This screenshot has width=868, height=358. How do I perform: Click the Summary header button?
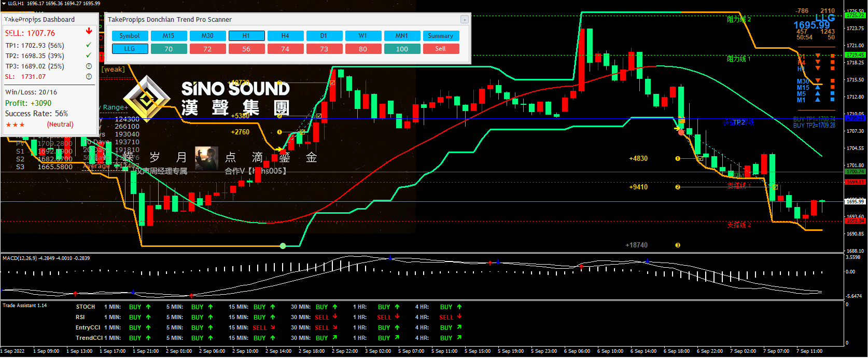tap(441, 36)
